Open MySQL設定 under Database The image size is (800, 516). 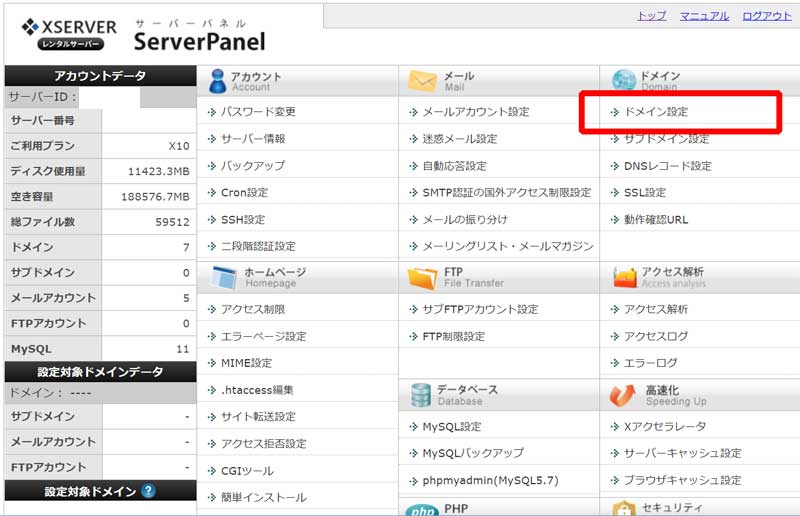[x=451, y=427]
